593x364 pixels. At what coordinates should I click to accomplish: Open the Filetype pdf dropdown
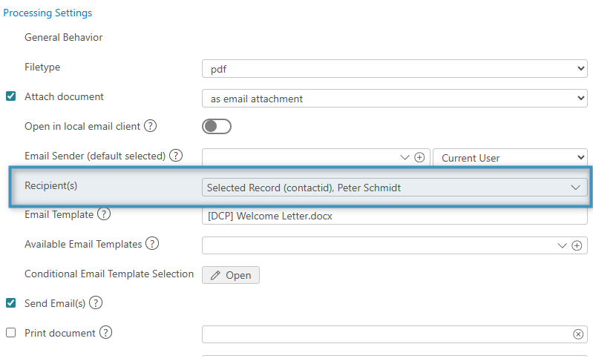pyautogui.click(x=394, y=69)
